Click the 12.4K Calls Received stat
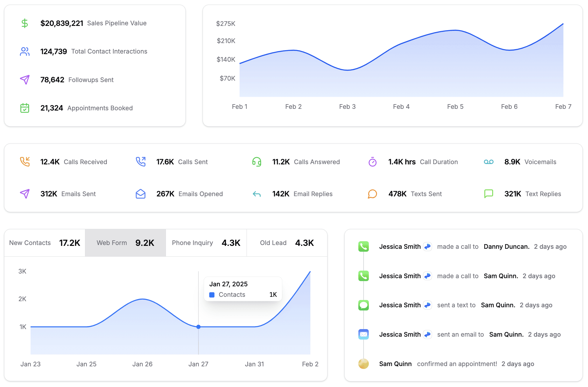 [50, 162]
